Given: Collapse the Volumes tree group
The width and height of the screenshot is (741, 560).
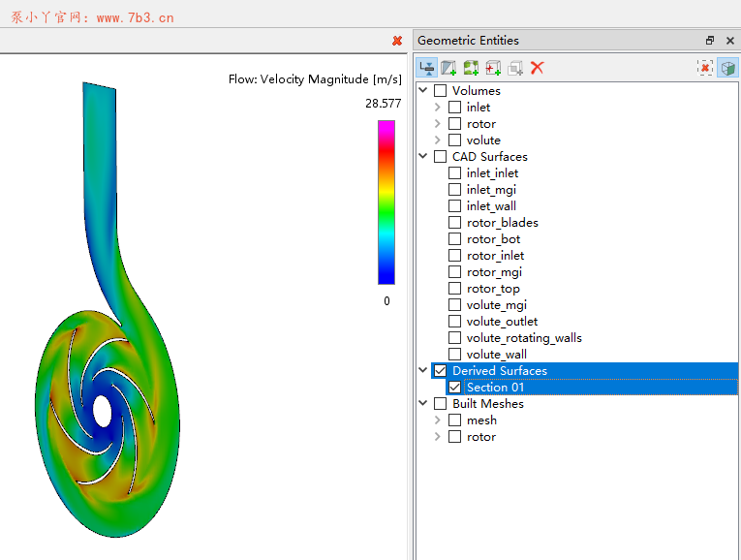Looking at the screenshot, I should 423,90.
